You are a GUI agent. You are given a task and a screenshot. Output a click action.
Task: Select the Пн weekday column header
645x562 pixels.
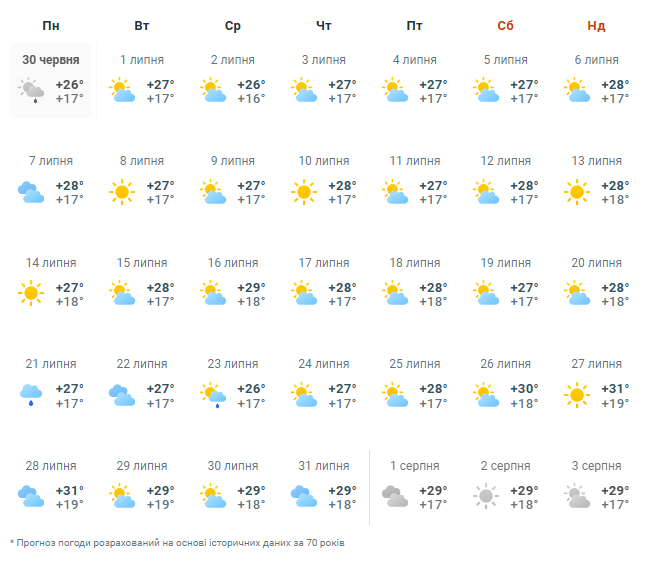point(51,24)
